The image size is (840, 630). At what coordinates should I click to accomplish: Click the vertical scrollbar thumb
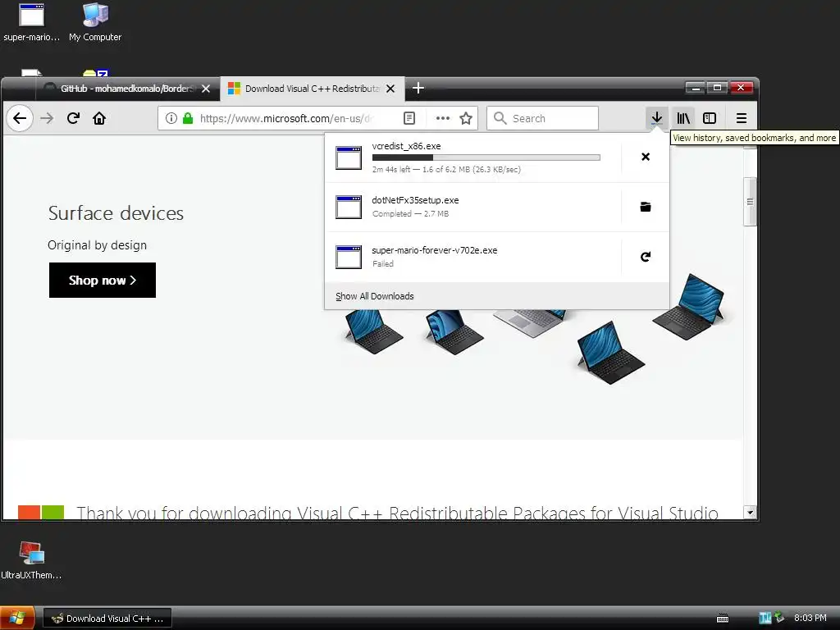(x=750, y=202)
